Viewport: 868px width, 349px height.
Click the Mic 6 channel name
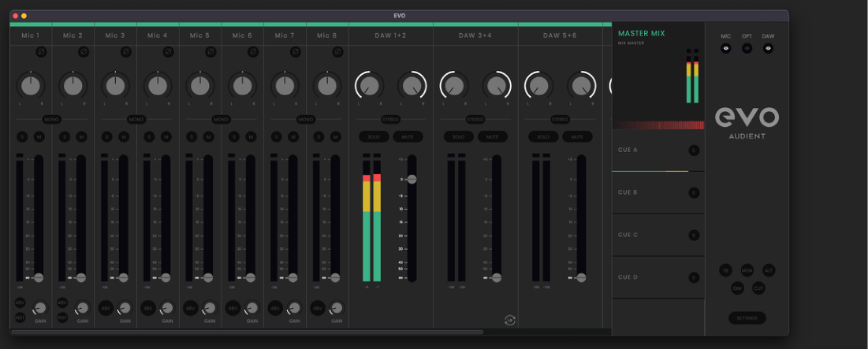pos(243,35)
